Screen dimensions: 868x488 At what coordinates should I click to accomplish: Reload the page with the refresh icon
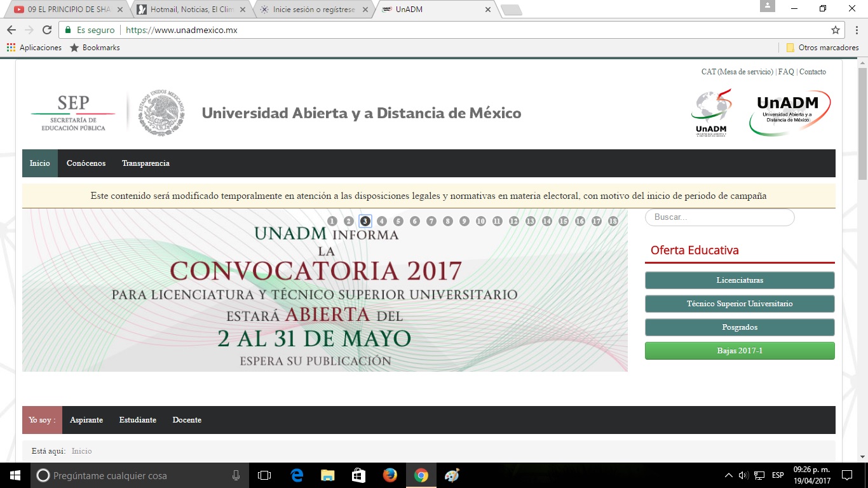click(46, 30)
